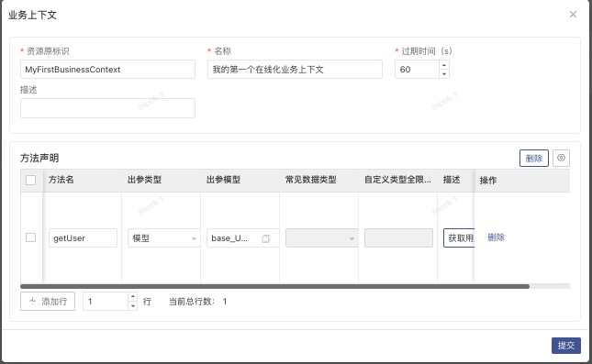Open the column settings eye icon

tap(561, 158)
